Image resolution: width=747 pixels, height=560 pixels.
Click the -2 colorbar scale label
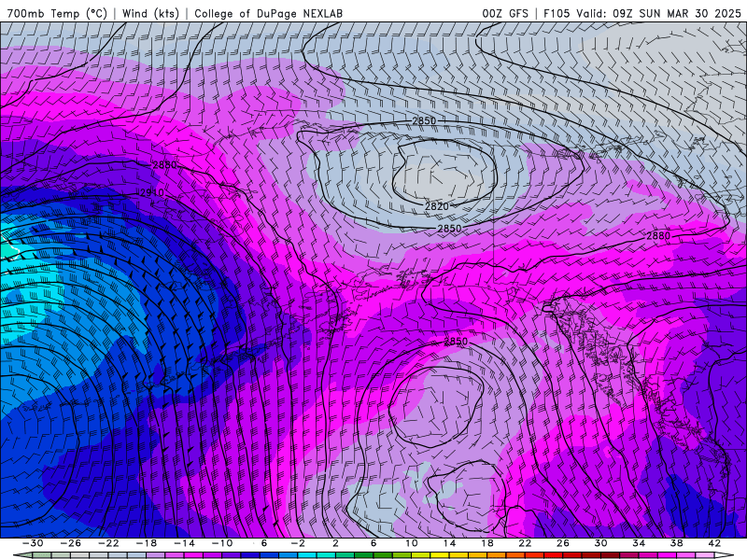tap(298, 543)
